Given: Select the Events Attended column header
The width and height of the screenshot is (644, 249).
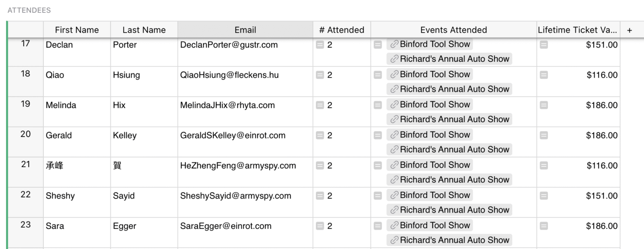Looking at the screenshot, I should [453, 30].
